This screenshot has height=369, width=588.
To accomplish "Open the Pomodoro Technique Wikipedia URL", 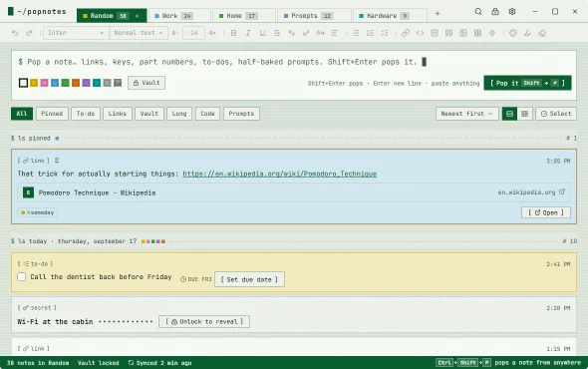I will (x=280, y=174).
